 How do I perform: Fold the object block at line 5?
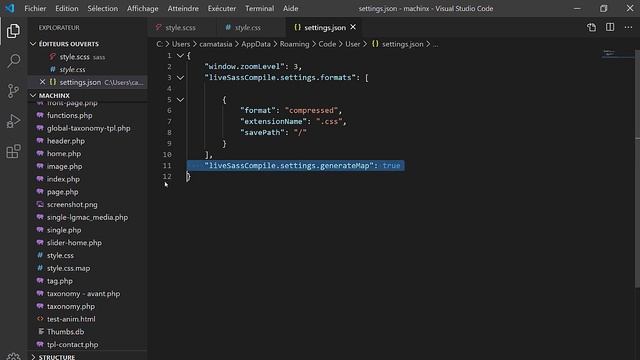[x=180, y=100]
